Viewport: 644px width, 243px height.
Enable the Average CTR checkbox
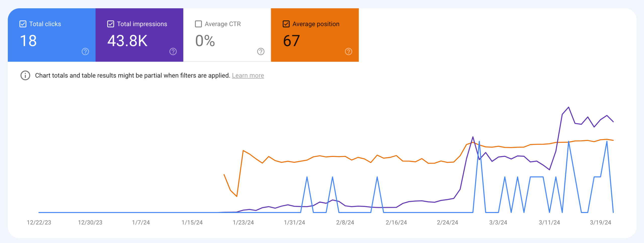point(198,24)
